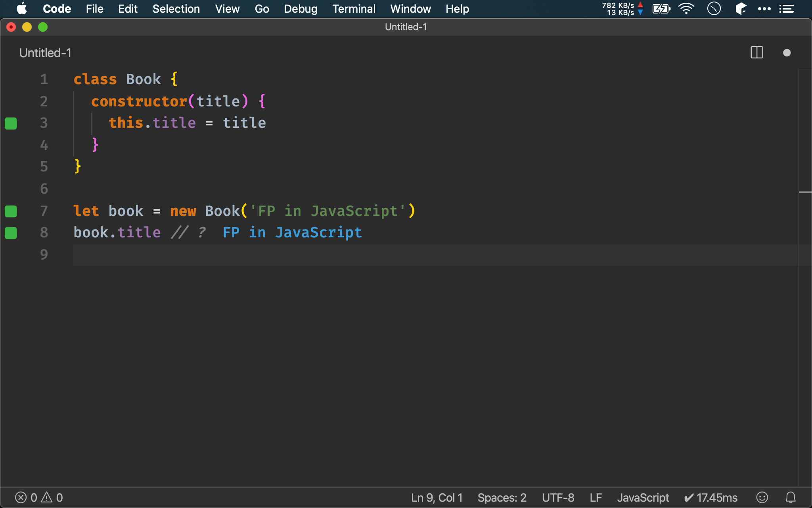
Task: Click the smiley feedback icon
Action: pos(762,497)
